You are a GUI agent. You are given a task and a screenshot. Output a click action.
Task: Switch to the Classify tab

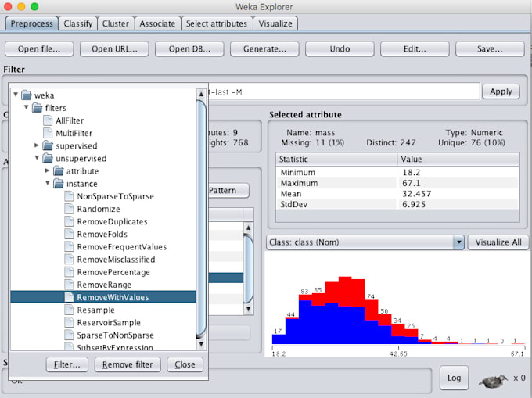(x=77, y=23)
